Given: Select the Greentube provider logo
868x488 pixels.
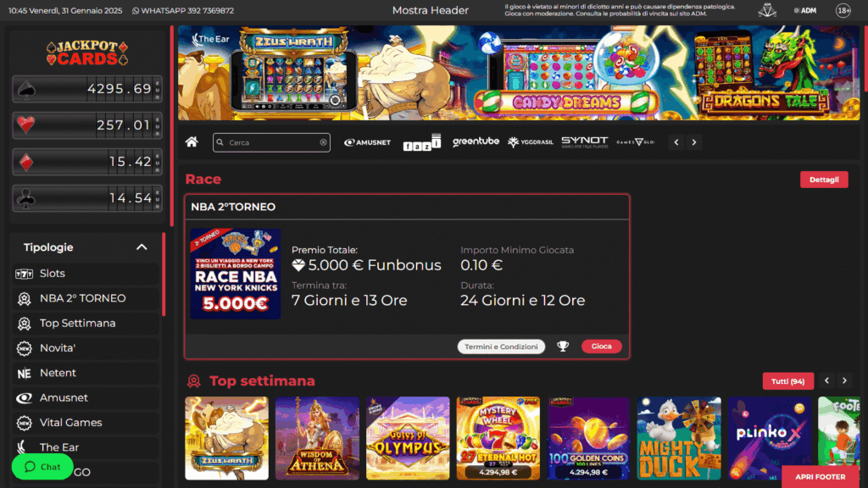Looking at the screenshot, I should click(476, 142).
